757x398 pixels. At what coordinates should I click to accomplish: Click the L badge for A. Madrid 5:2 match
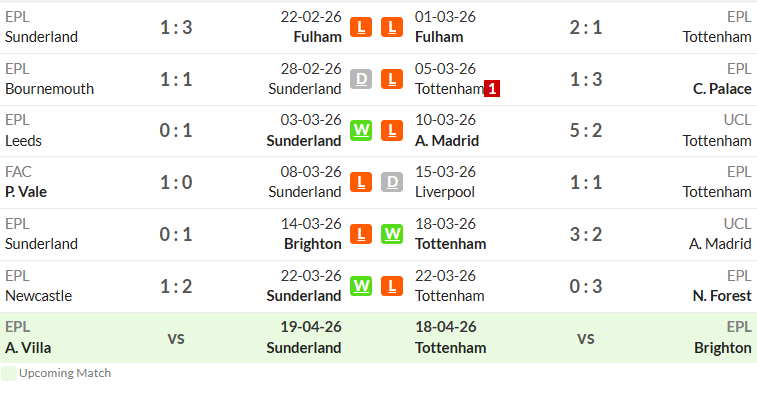(x=392, y=130)
